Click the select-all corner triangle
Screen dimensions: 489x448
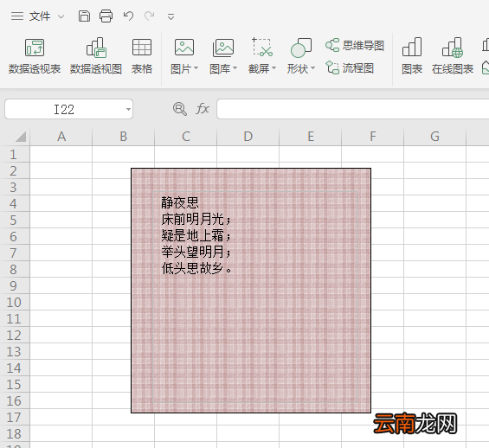[21, 137]
